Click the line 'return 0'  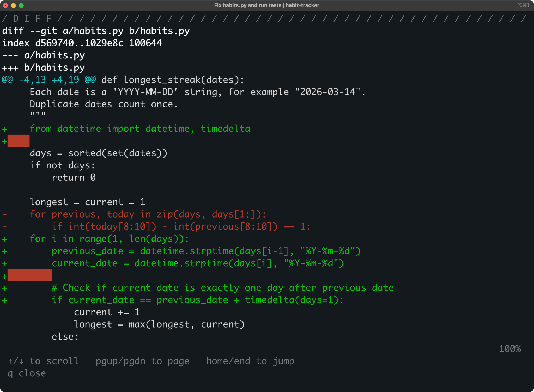[x=74, y=178]
